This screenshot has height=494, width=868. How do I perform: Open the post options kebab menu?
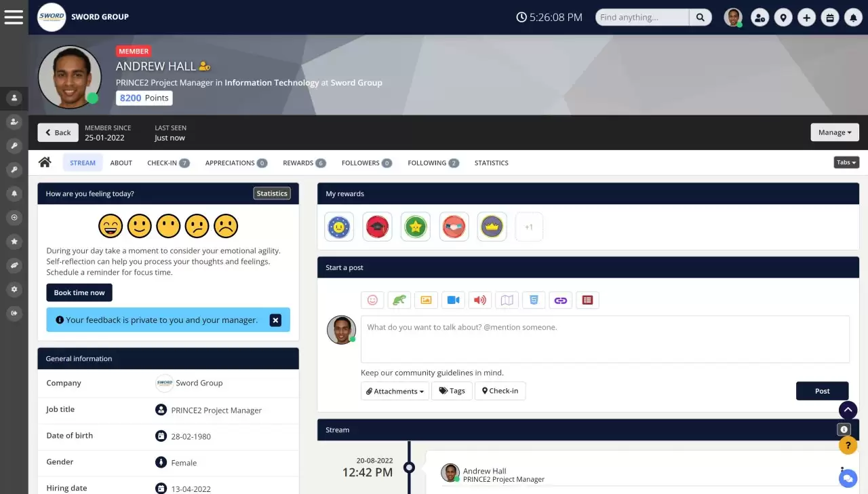pos(842,470)
